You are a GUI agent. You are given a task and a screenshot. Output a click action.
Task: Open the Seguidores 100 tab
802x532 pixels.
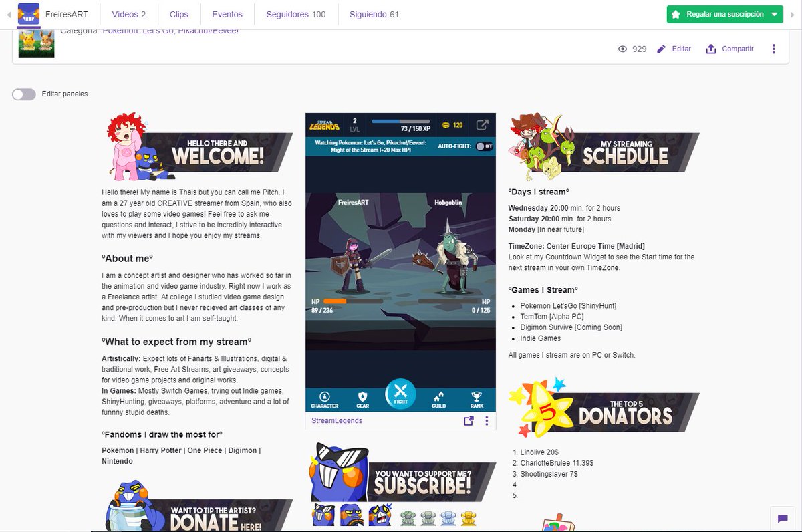tap(296, 14)
